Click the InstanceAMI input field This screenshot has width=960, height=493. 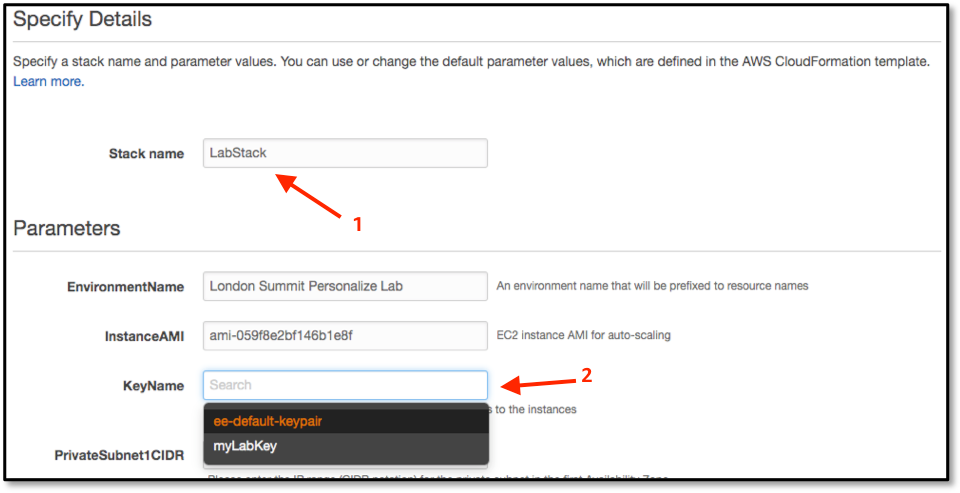point(345,336)
